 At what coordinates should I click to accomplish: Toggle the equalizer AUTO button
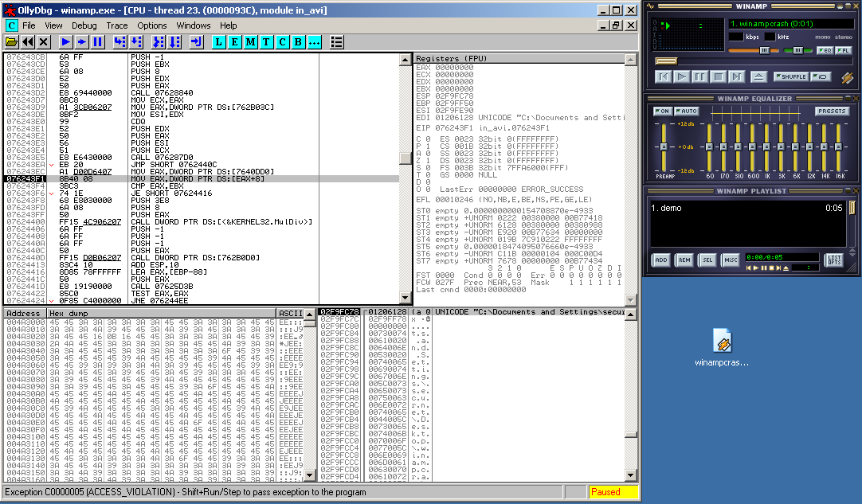coord(686,111)
